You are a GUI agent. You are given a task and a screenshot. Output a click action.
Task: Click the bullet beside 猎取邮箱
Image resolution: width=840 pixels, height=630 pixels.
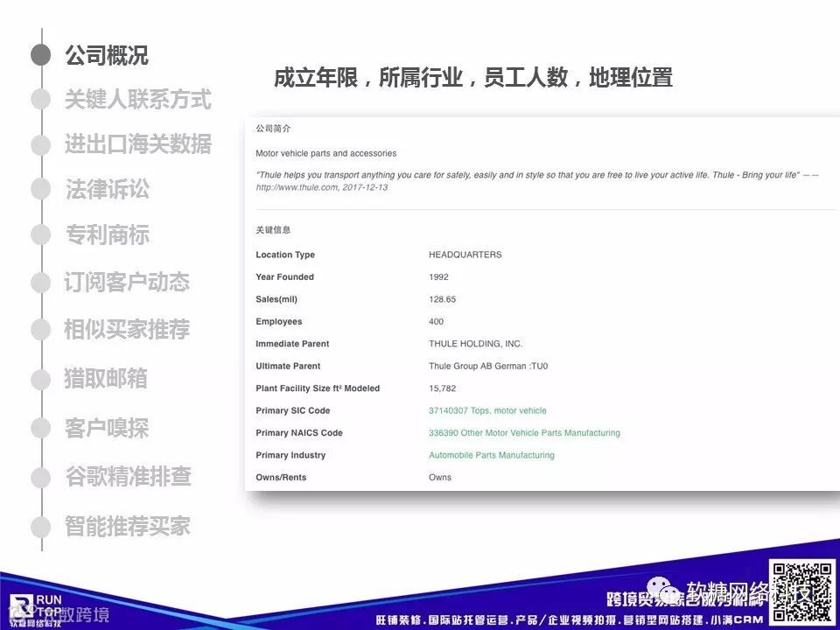click(x=41, y=379)
